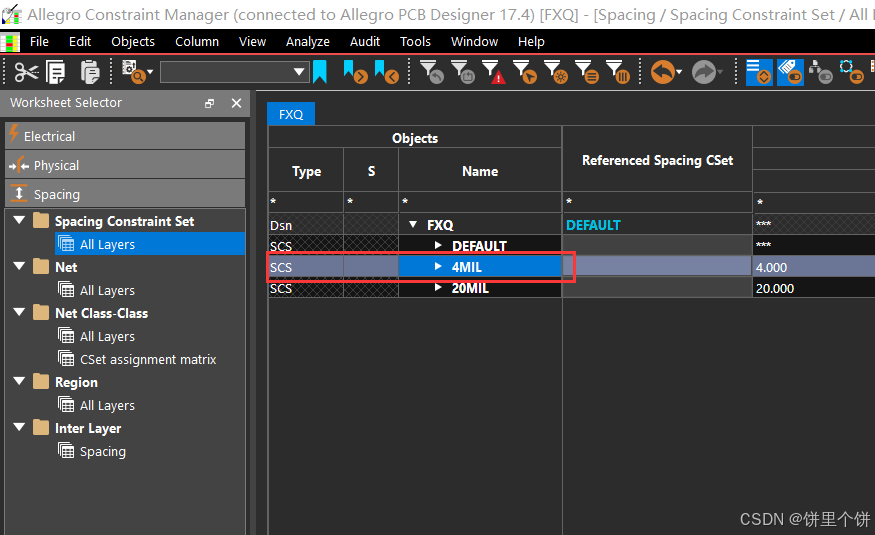The image size is (875, 535).
Task: Open the Help menu
Action: (x=531, y=42)
